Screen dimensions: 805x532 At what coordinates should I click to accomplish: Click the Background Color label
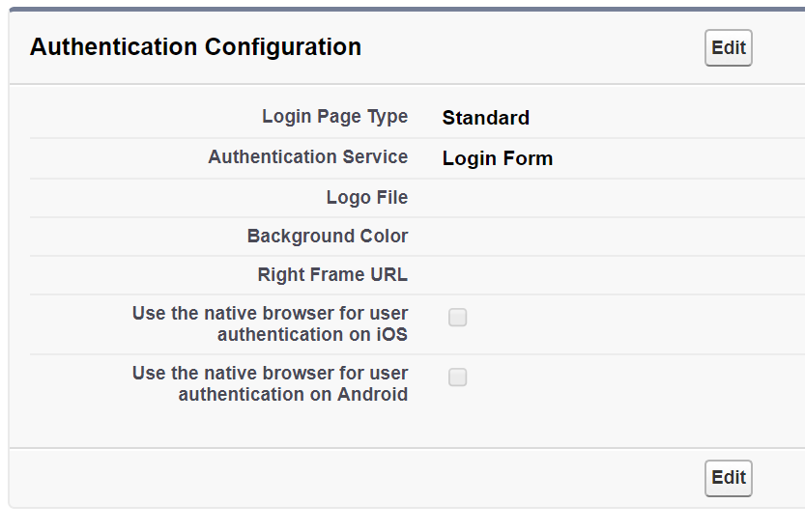pos(327,237)
